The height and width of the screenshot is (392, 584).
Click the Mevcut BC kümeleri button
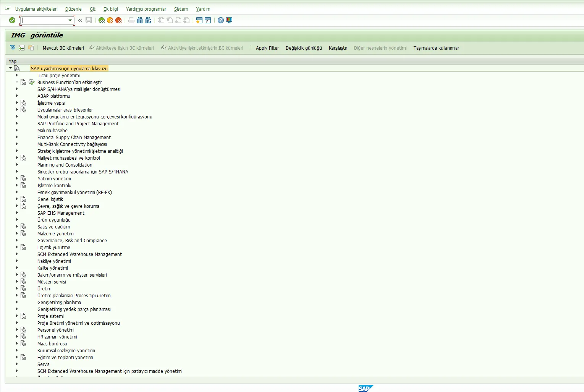63,48
